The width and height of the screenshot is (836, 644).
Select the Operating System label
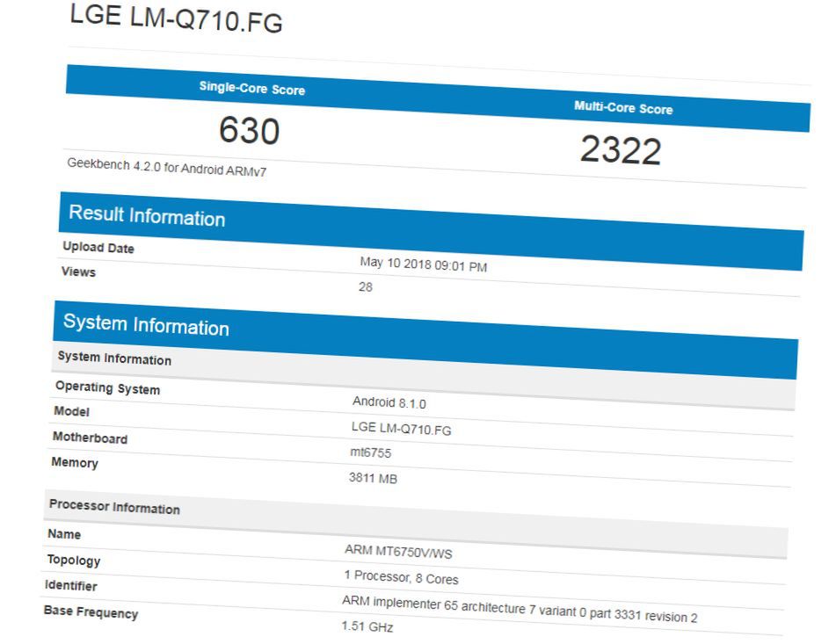[x=108, y=387]
